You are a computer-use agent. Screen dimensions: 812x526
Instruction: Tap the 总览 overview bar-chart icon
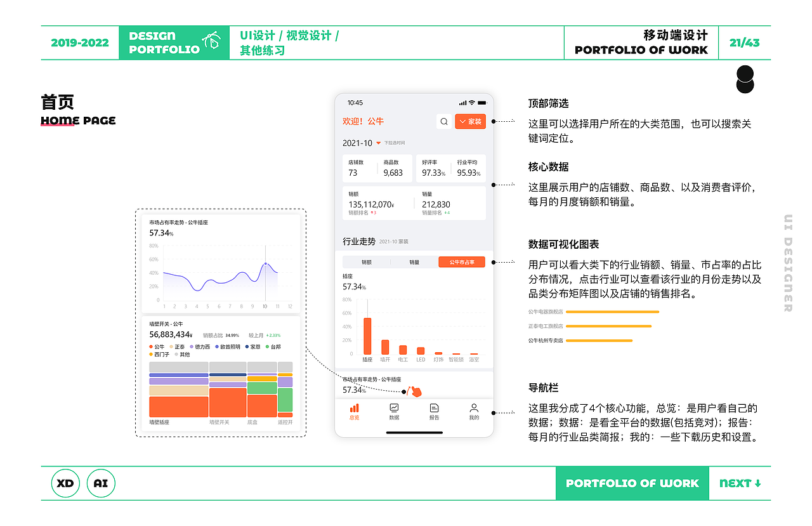pyautogui.click(x=354, y=408)
